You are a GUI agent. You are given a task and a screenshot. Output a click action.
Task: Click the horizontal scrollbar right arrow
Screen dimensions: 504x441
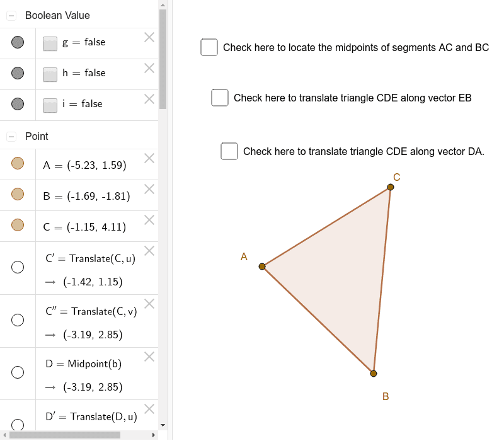pyautogui.click(x=153, y=435)
